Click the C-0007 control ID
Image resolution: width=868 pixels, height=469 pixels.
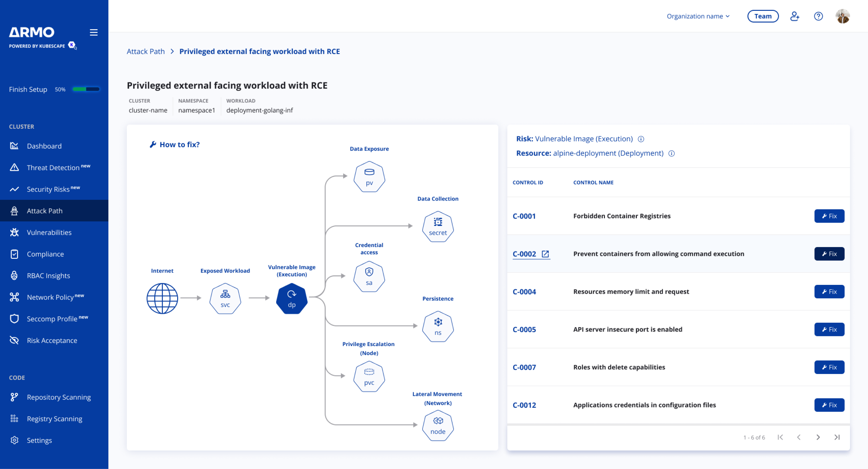(524, 367)
